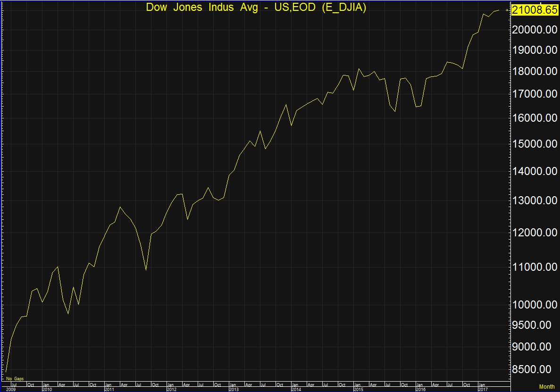The width and height of the screenshot is (560, 392).
Task: Select the 2012 year marker on time axis
Action: (x=172, y=390)
